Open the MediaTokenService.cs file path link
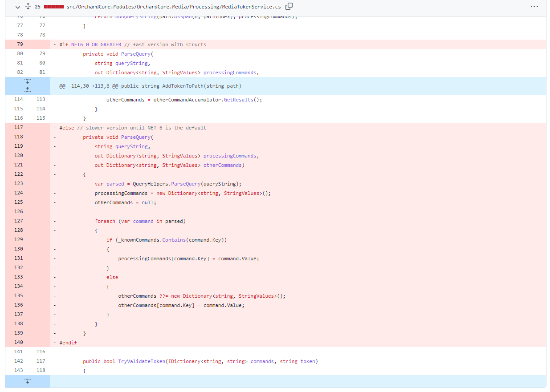 coord(174,7)
